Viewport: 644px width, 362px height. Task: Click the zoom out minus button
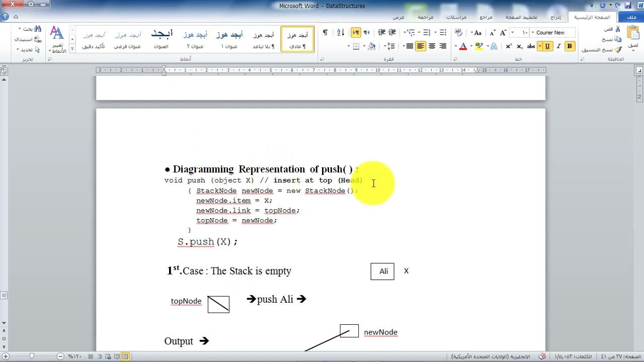tap(60, 356)
